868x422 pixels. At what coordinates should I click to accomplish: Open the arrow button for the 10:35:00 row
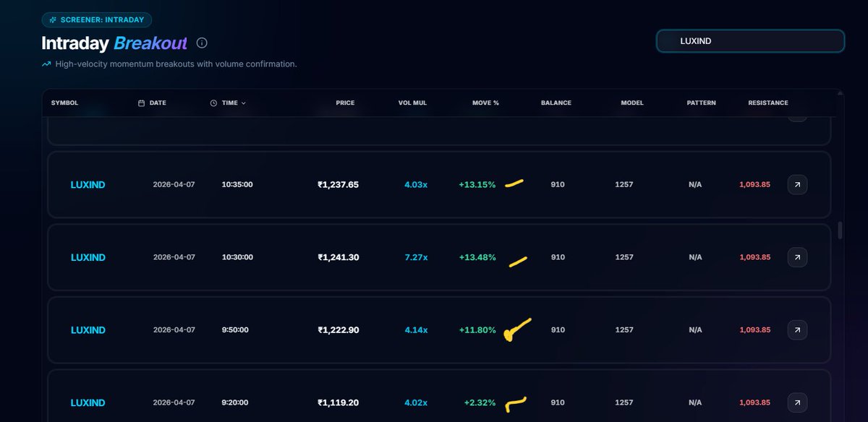pos(797,184)
